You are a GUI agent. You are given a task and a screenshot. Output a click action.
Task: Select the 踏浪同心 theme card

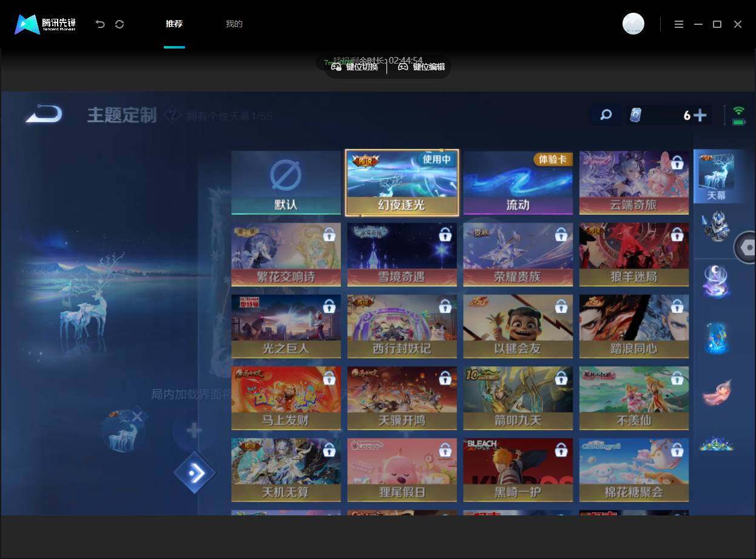click(634, 327)
